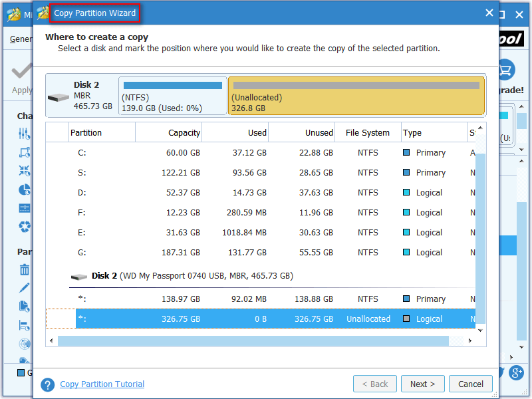Select the NTFS 139.0 GB disk block
Viewport: 532px width, 399px height.
(173, 96)
